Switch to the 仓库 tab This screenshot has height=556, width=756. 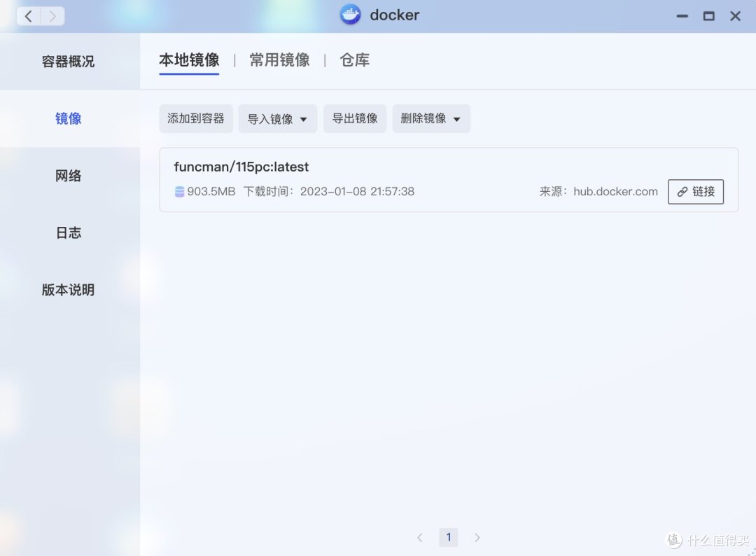pyautogui.click(x=354, y=60)
